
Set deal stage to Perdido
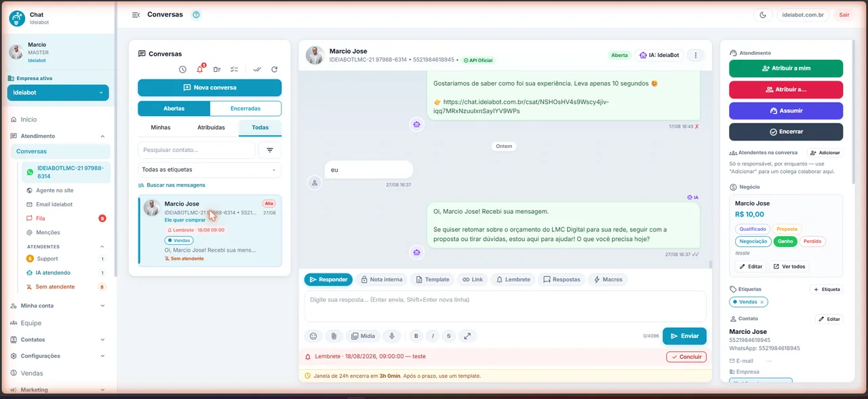pyautogui.click(x=812, y=242)
